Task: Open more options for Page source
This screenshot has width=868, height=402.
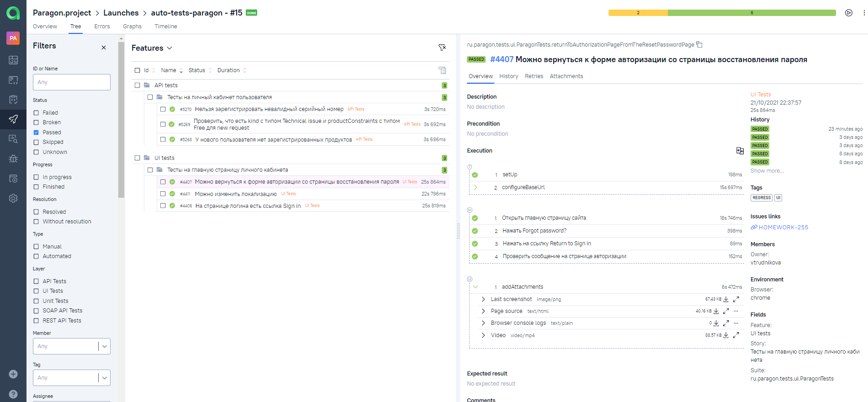Action: tap(736, 311)
